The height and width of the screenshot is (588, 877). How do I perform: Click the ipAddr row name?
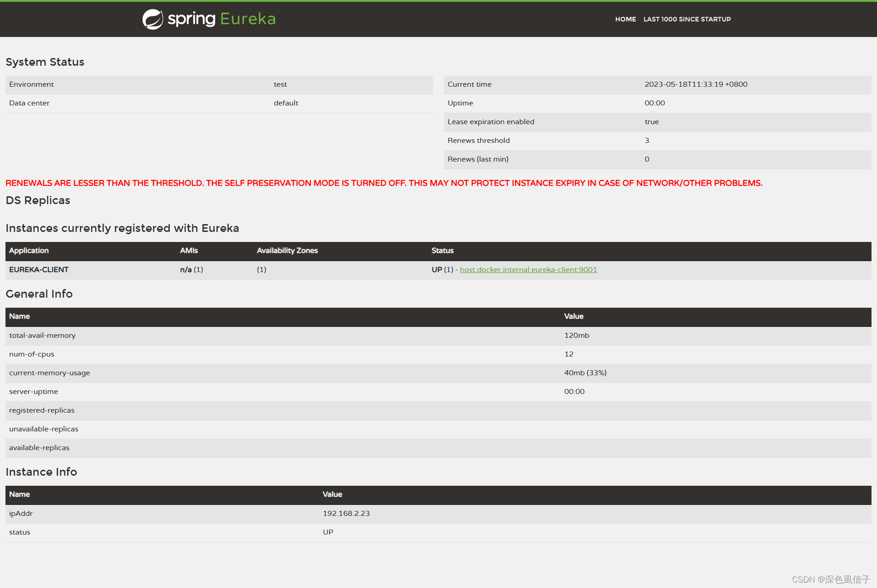[21, 514]
